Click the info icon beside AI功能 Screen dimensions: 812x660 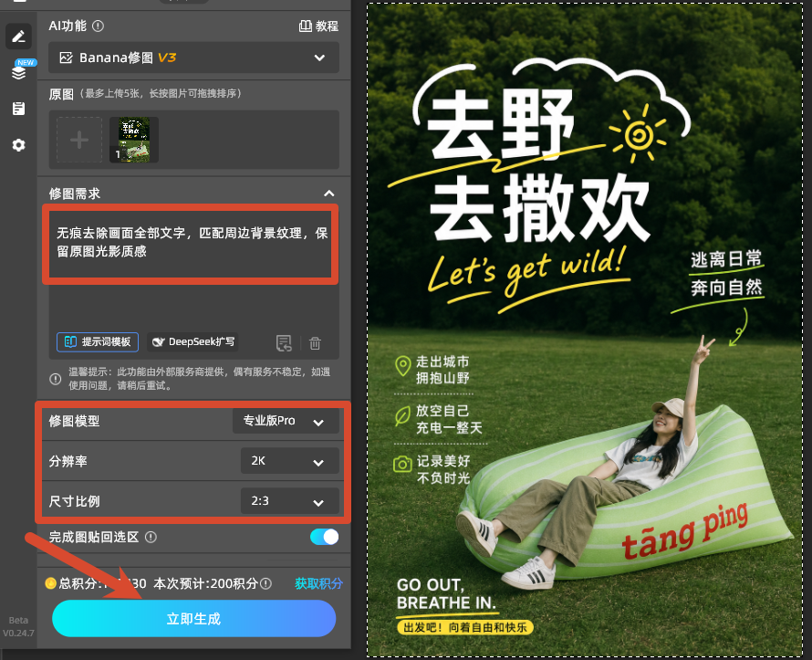tap(98, 26)
